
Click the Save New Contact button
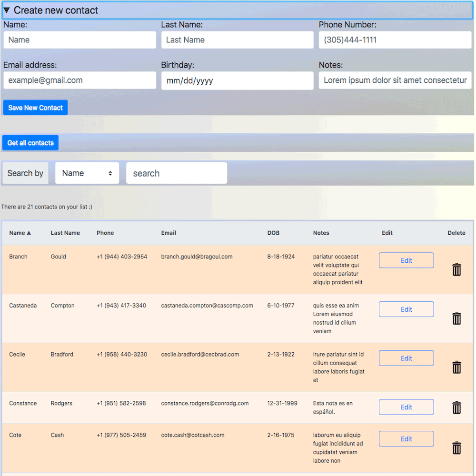(35, 108)
